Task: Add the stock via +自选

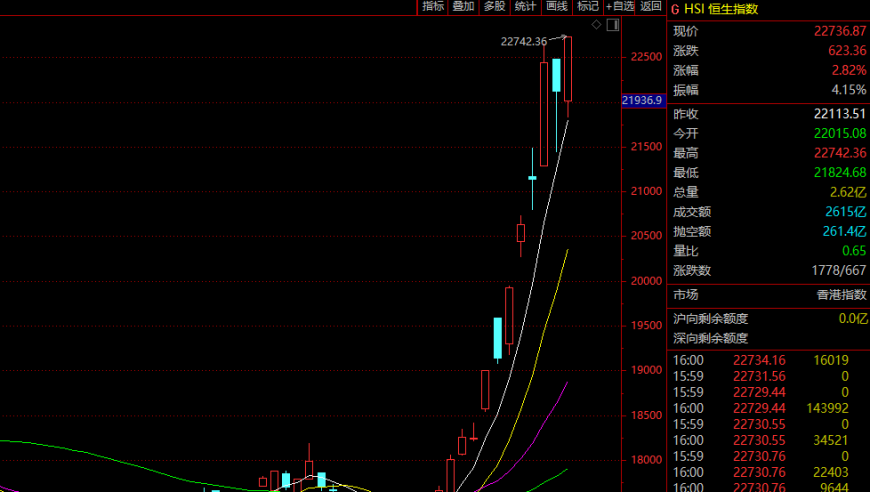Action: [620, 7]
